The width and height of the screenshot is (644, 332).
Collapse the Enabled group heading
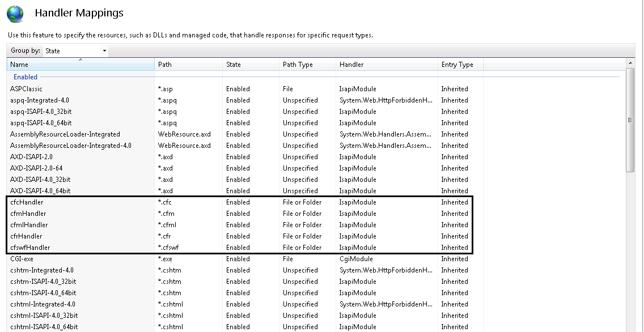tap(26, 77)
